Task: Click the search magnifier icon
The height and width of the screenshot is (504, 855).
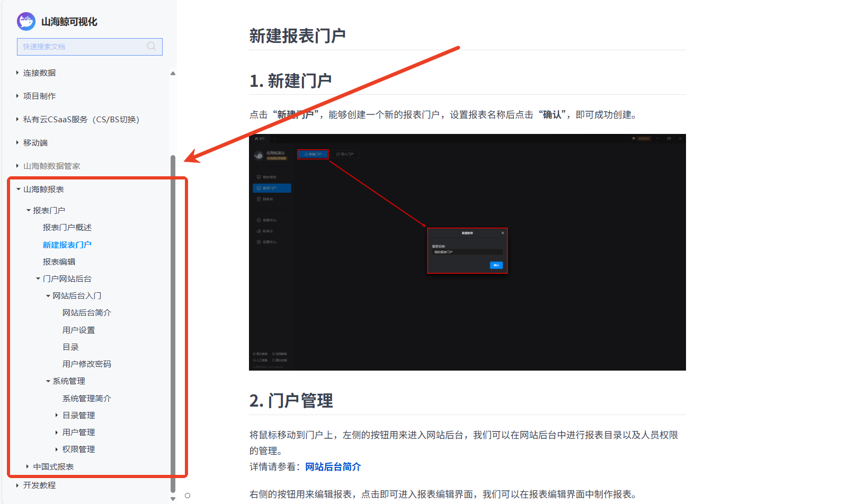Action: tap(152, 47)
